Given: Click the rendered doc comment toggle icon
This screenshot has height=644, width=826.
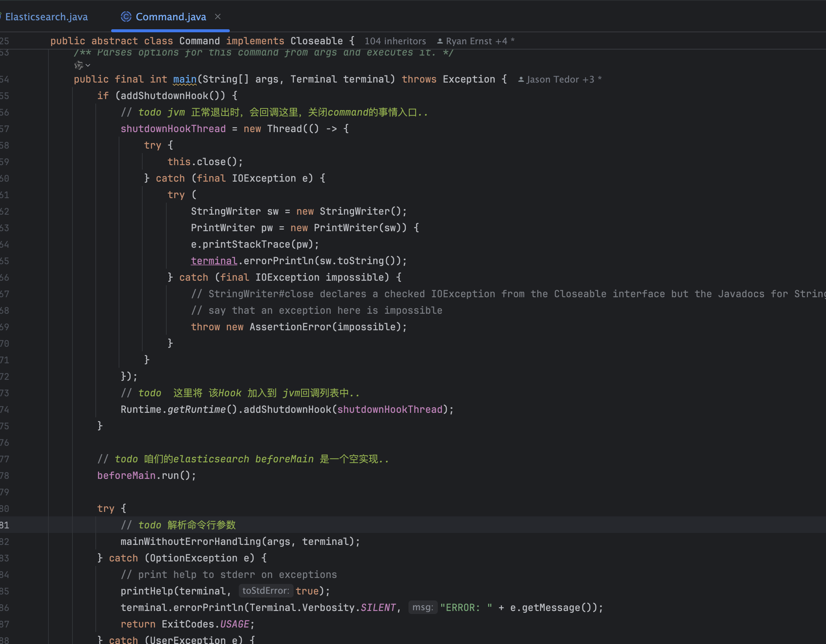Looking at the screenshot, I should point(78,65).
